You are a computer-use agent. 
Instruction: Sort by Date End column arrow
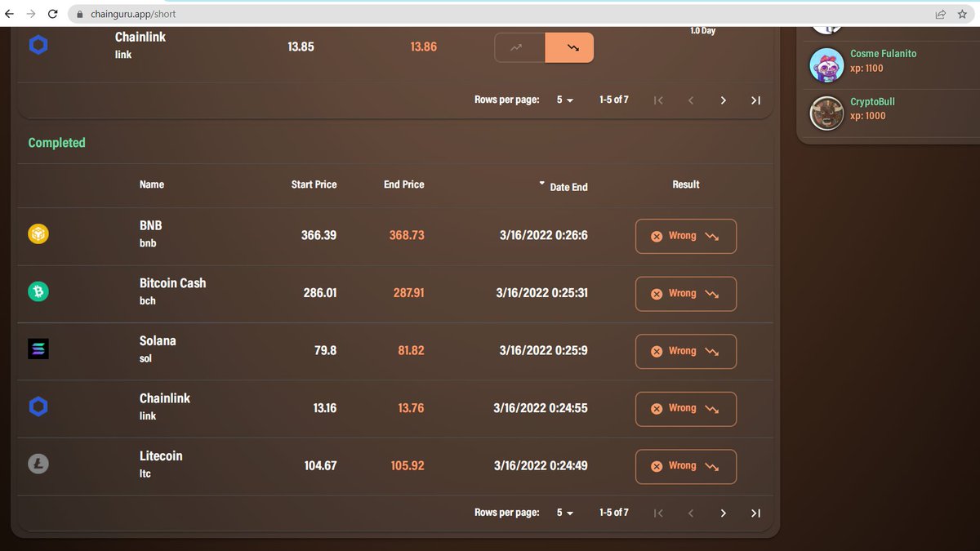[541, 184]
